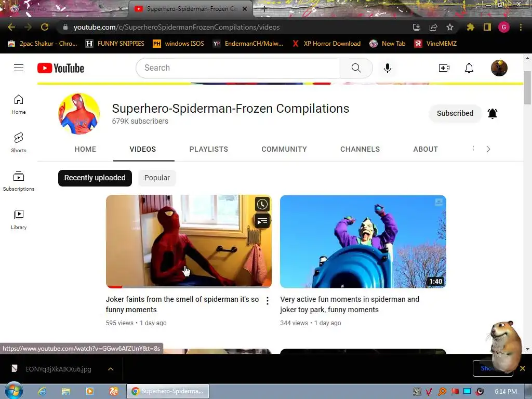Click title 'Very active fun moments in spiderman'

coord(350,304)
